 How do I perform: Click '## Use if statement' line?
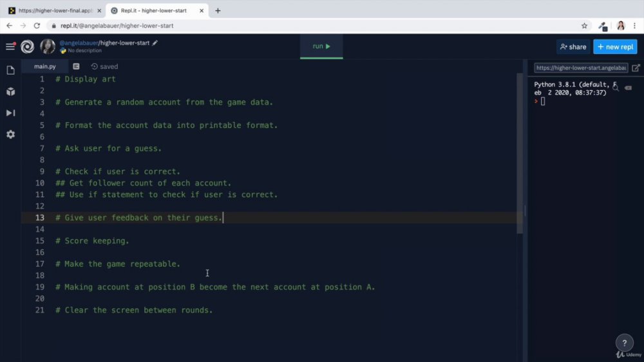tap(167, 195)
